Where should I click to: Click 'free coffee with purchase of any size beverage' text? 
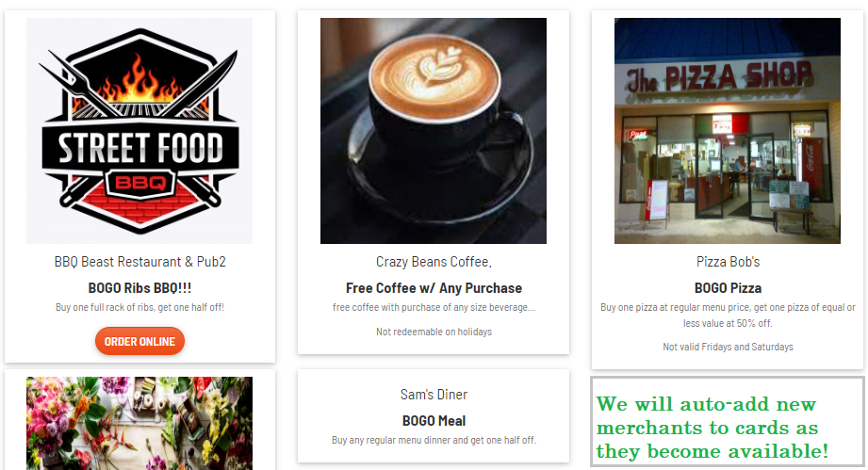pos(434,307)
